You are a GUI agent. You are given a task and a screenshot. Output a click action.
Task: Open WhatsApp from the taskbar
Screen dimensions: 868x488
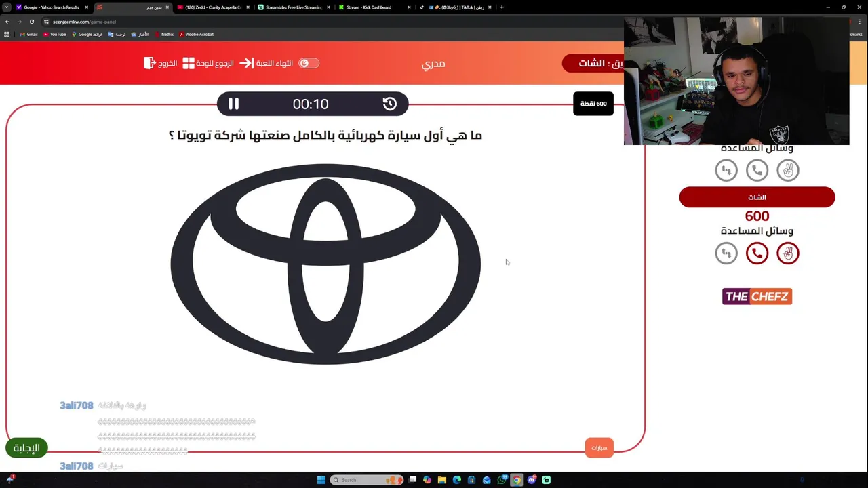pyautogui.click(x=502, y=480)
